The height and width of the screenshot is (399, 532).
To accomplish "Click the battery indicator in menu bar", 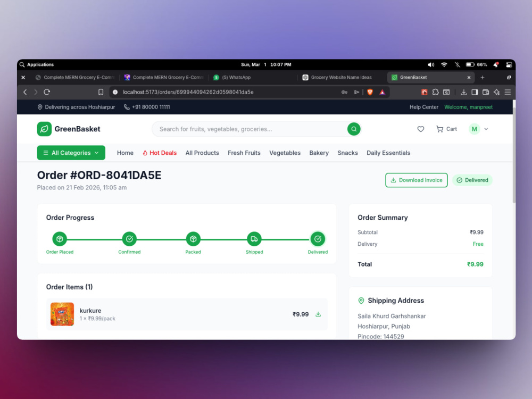I will (x=476, y=64).
